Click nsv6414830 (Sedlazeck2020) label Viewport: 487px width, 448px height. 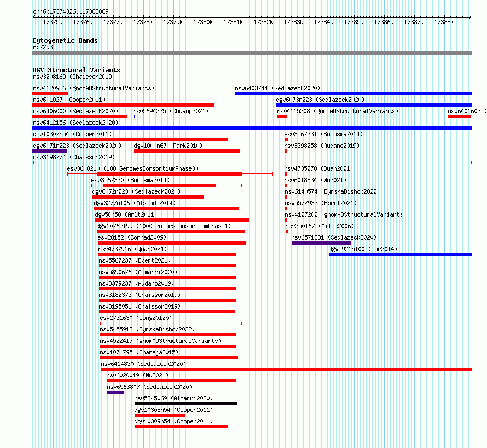click(x=143, y=364)
